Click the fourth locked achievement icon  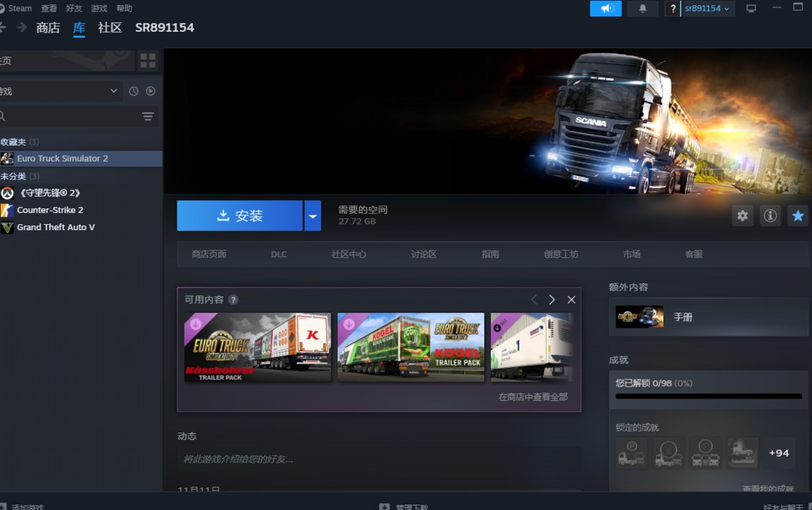click(742, 453)
